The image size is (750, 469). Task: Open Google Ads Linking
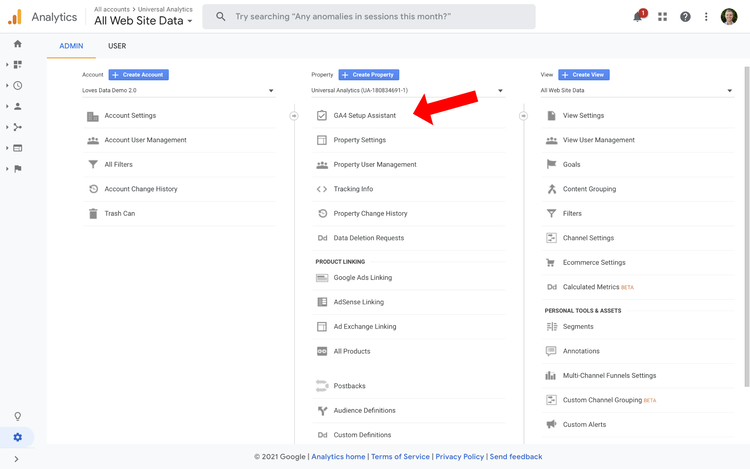click(x=363, y=277)
